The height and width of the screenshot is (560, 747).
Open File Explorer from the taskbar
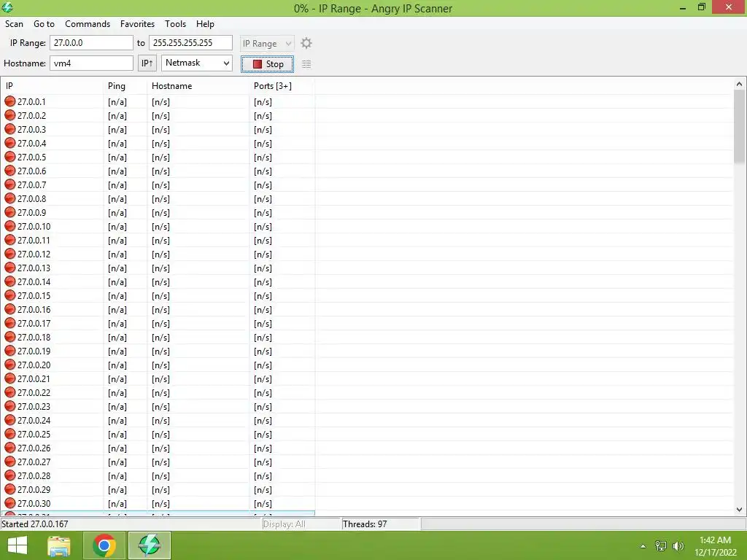click(x=59, y=545)
